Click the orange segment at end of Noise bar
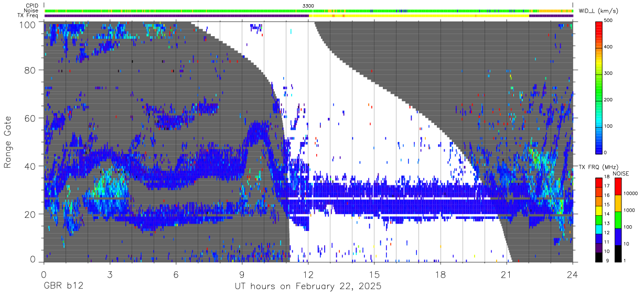This screenshot has width=644, height=297. click(x=556, y=10)
